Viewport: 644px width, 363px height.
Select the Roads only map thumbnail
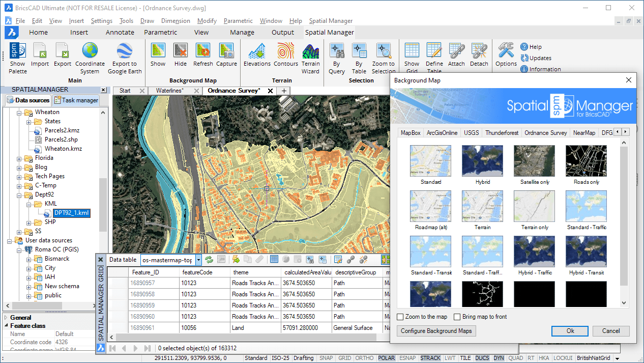pyautogui.click(x=587, y=161)
